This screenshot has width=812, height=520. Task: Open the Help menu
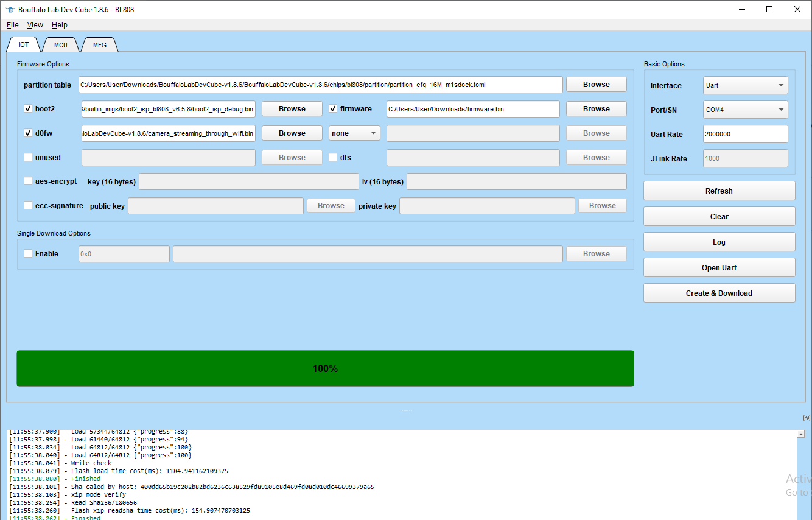60,25
